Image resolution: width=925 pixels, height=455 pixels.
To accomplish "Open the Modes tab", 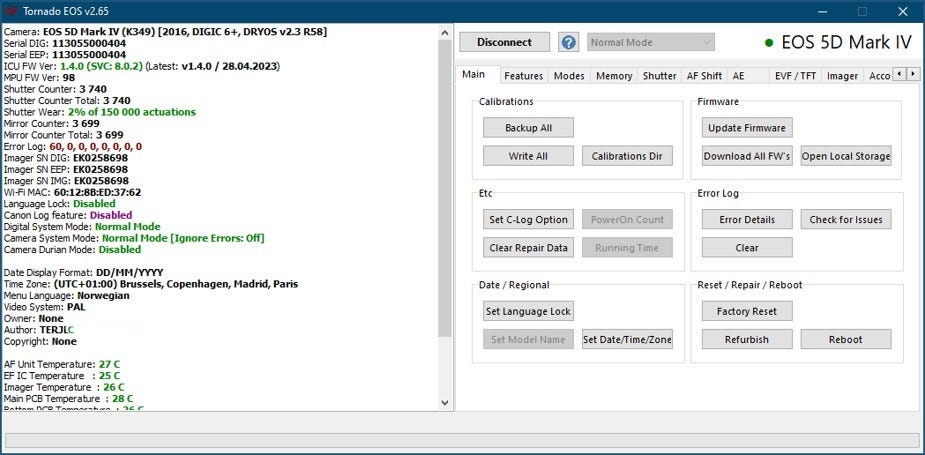I will point(569,76).
